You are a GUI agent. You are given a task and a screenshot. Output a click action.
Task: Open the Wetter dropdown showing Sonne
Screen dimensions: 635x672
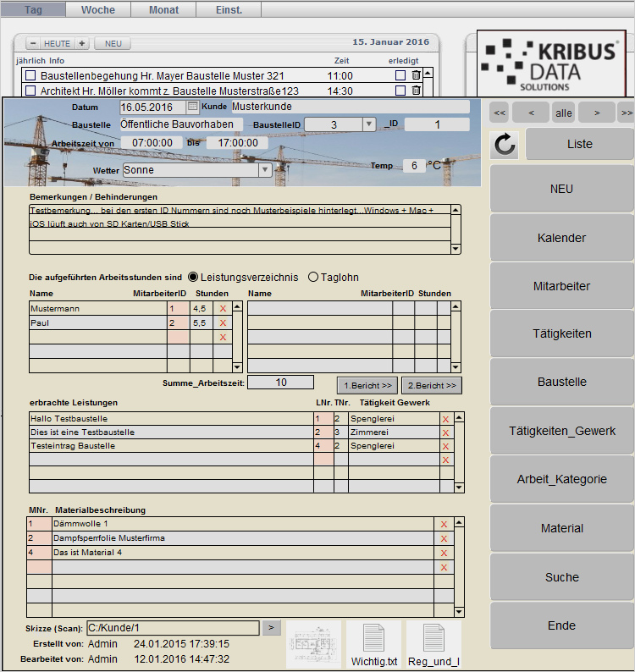(x=264, y=170)
